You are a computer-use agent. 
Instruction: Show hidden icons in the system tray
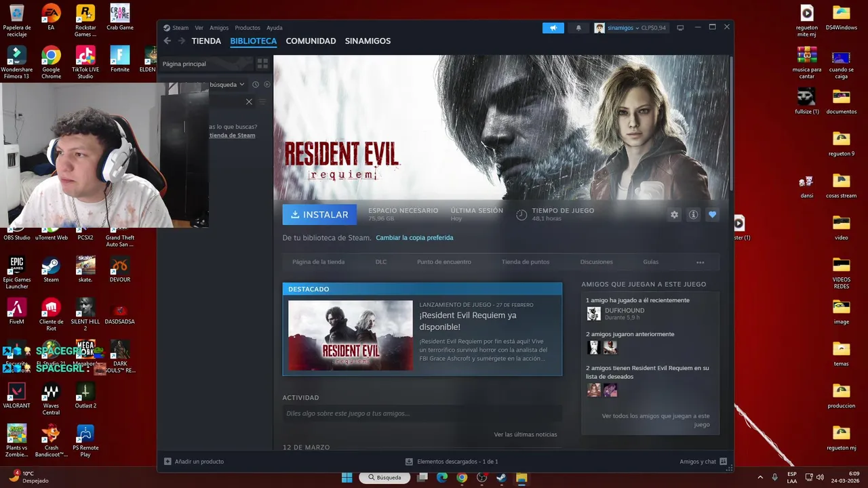click(760, 478)
